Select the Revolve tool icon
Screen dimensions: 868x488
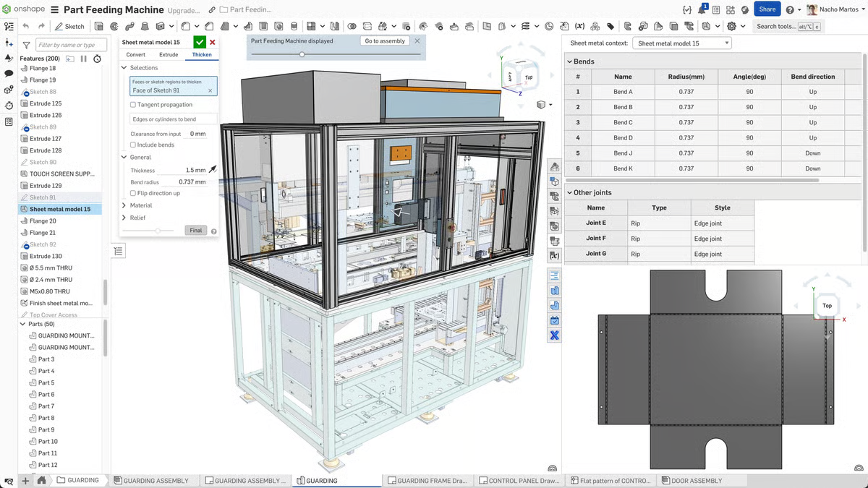(114, 26)
